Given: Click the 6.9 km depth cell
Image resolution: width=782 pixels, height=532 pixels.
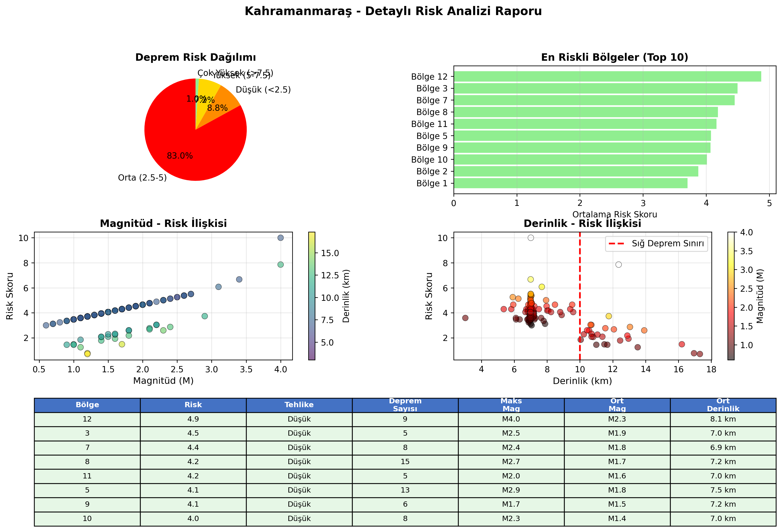Looking at the screenshot, I should [723, 448].
